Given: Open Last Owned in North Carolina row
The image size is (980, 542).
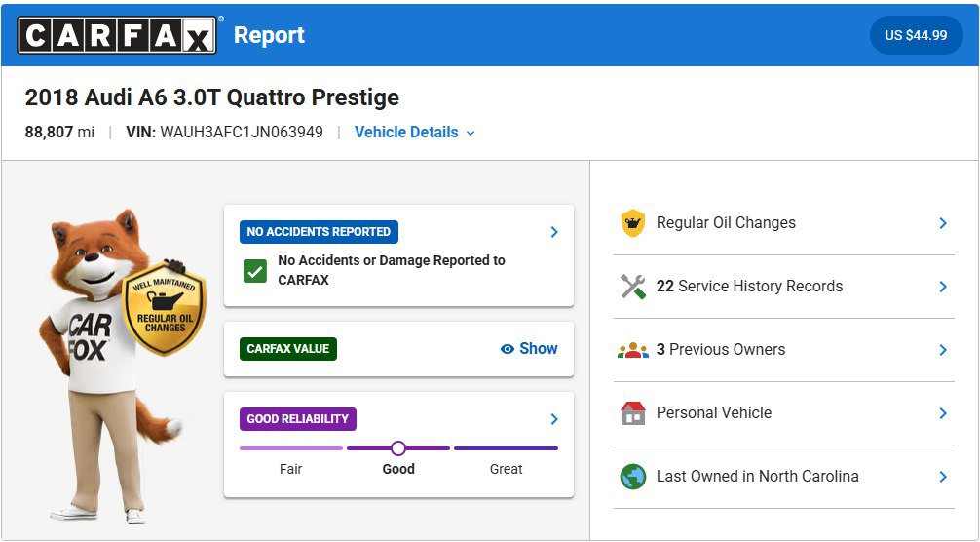Looking at the screenshot, I should click(784, 477).
